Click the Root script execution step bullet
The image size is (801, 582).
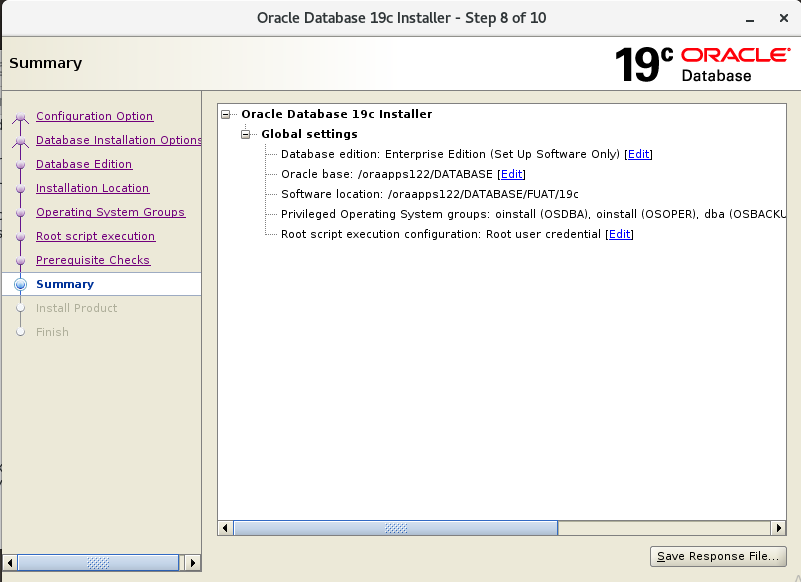(x=20, y=237)
